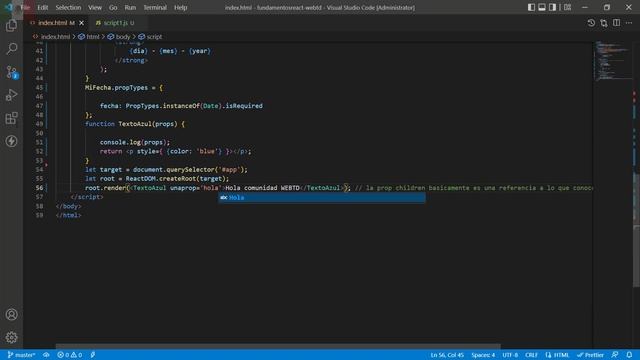
Task: Open the Run menu
Action: (x=130, y=7)
